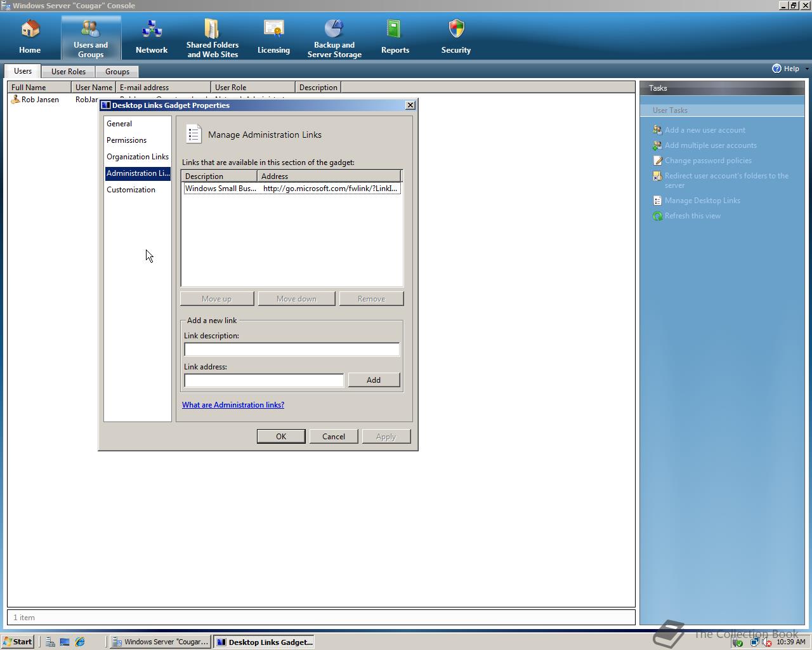Switch to the Users tab

23,71
